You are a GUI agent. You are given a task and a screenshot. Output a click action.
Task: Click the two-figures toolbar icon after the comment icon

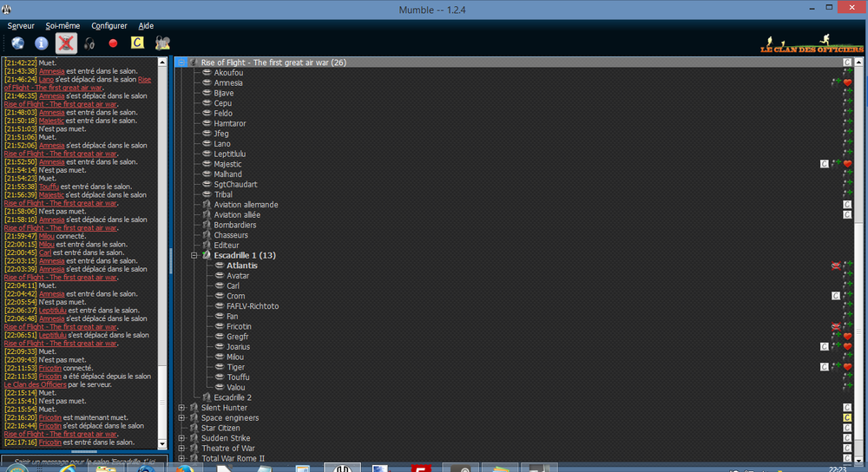tap(162, 43)
